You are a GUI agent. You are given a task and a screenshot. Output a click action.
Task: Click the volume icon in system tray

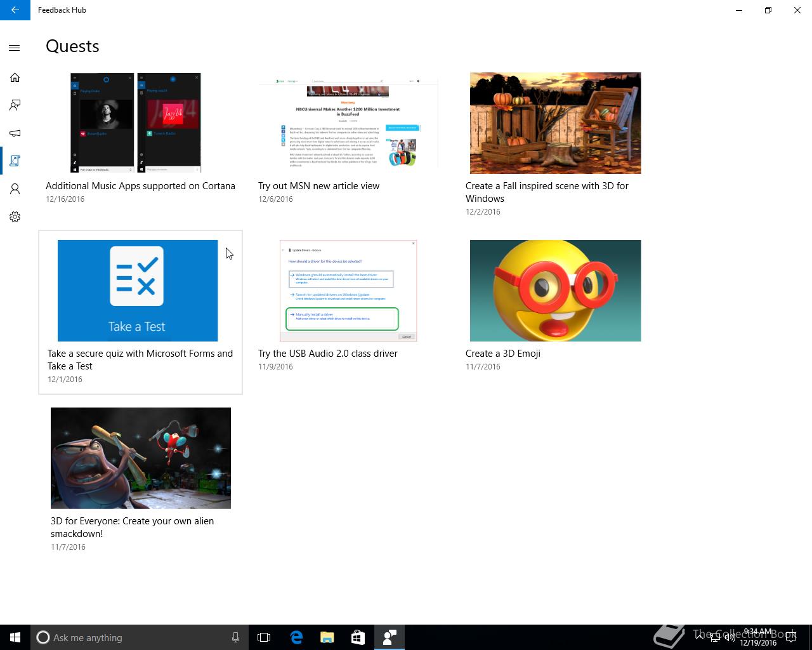(x=730, y=637)
